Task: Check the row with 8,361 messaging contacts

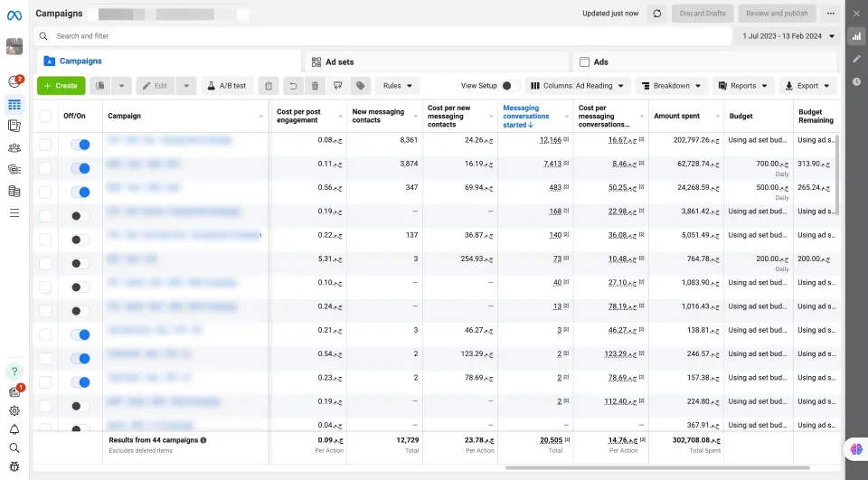Action: tap(45, 145)
